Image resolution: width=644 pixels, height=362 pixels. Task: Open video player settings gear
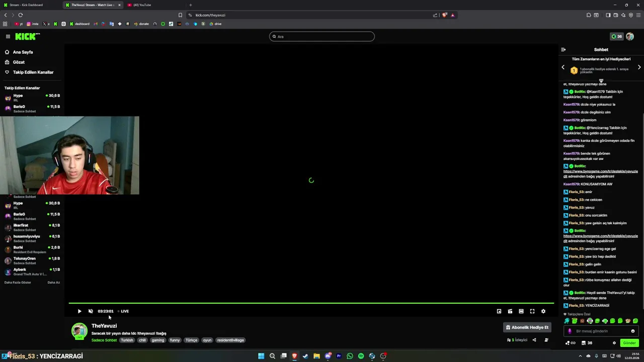[x=543, y=311]
